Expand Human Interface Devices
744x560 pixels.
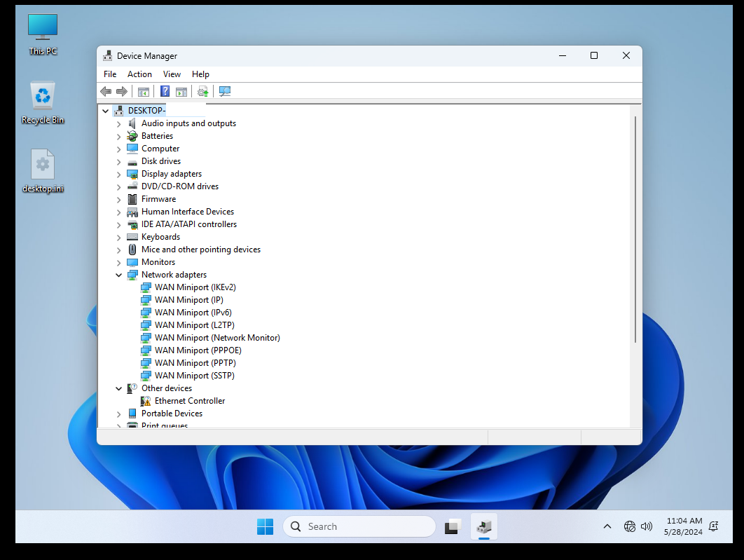[118, 212]
